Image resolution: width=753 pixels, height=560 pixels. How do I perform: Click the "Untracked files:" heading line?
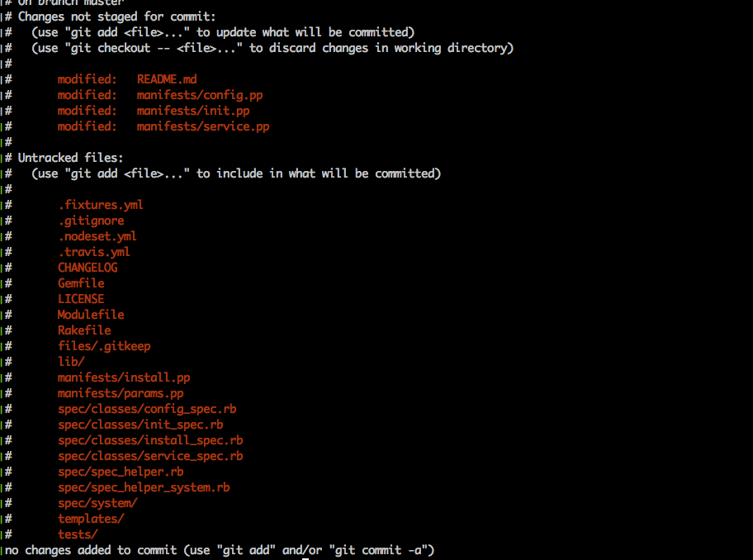(71, 158)
